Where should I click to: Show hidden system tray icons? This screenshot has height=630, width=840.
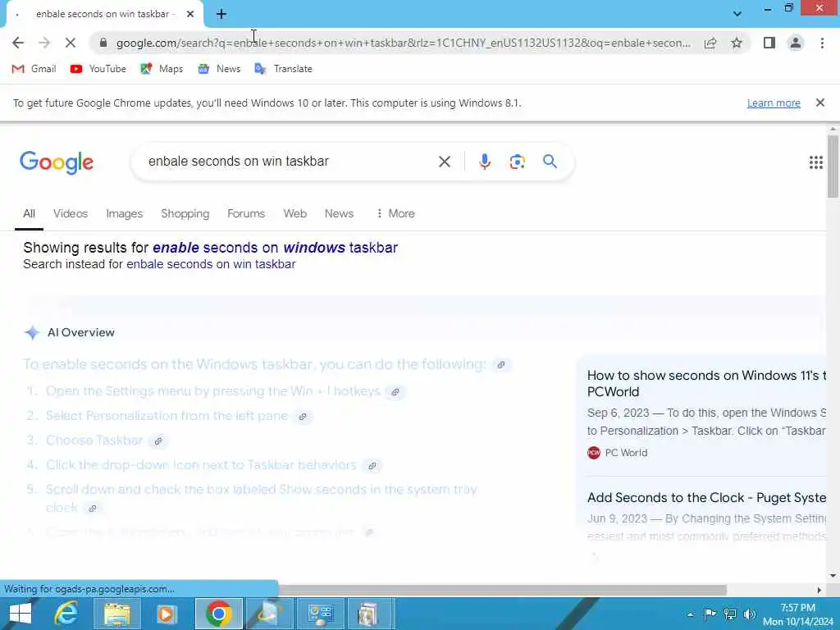coord(690,614)
